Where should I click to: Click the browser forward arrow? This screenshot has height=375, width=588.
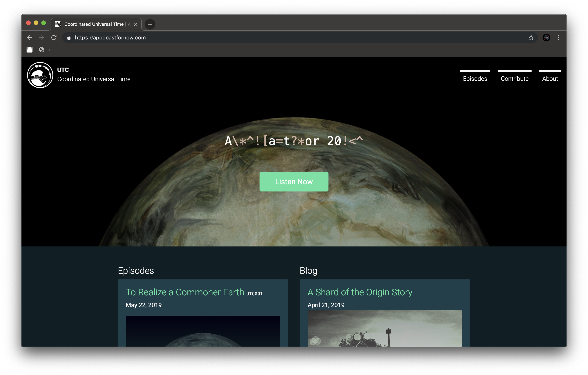[42, 38]
